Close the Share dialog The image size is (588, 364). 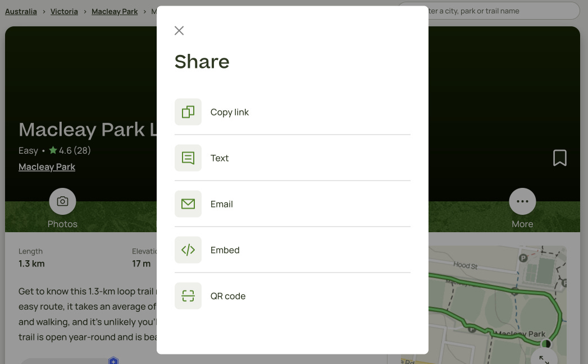179,30
